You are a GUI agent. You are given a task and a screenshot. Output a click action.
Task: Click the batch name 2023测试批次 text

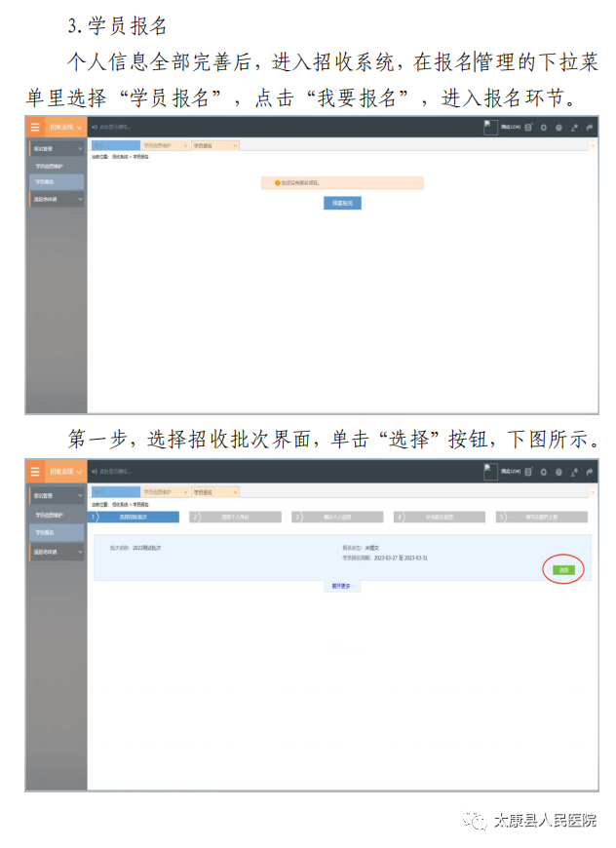[146, 548]
